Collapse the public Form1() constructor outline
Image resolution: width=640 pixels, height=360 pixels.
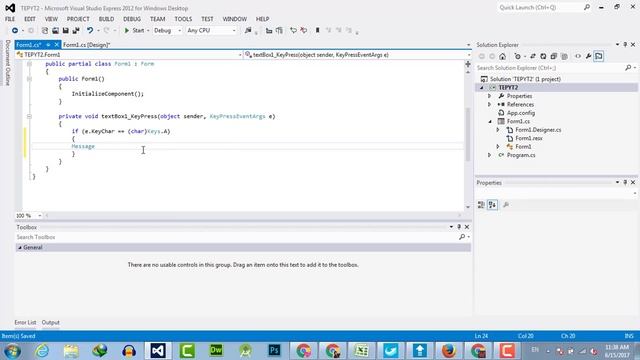coord(29,79)
